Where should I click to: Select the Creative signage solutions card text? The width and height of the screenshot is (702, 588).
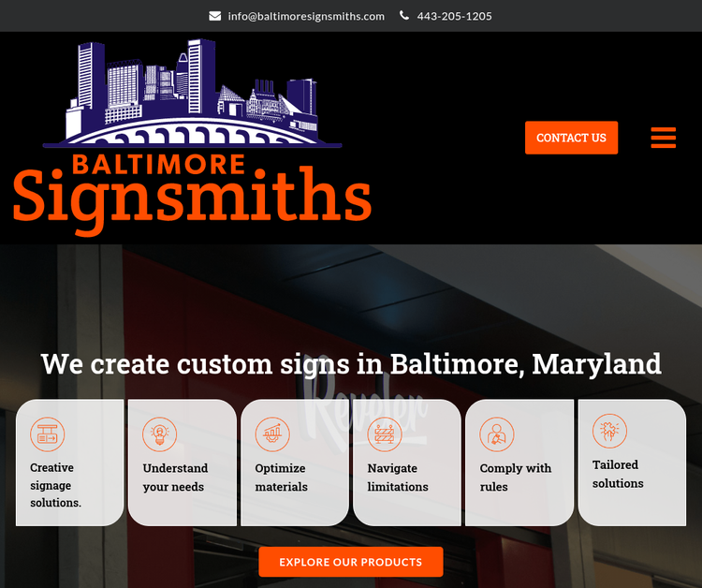click(55, 485)
